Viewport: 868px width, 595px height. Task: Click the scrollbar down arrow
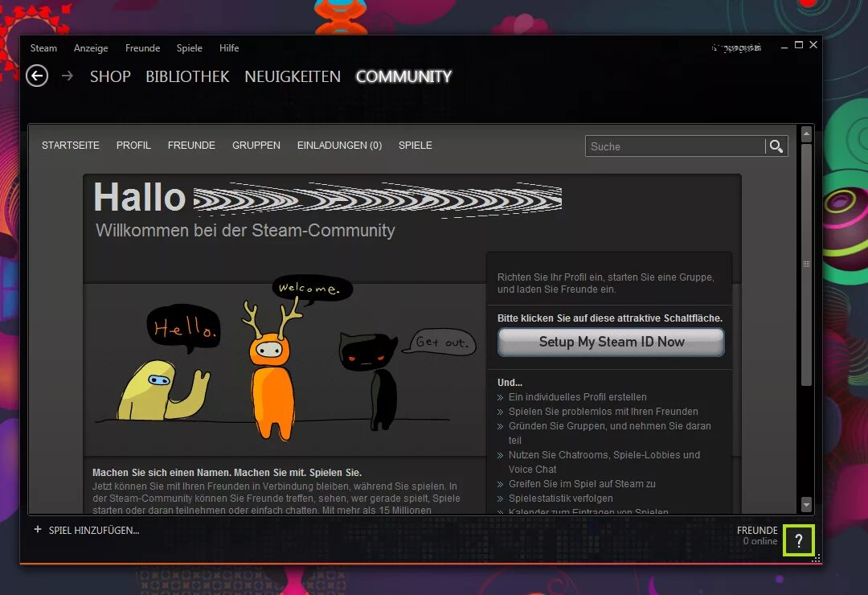click(807, 504)
